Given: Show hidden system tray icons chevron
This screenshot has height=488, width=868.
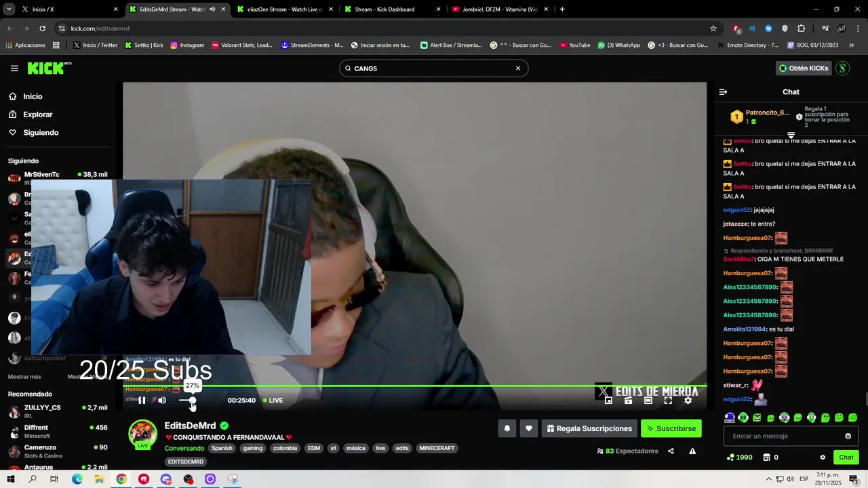Looking at the screenshot, I should [769, 479].
